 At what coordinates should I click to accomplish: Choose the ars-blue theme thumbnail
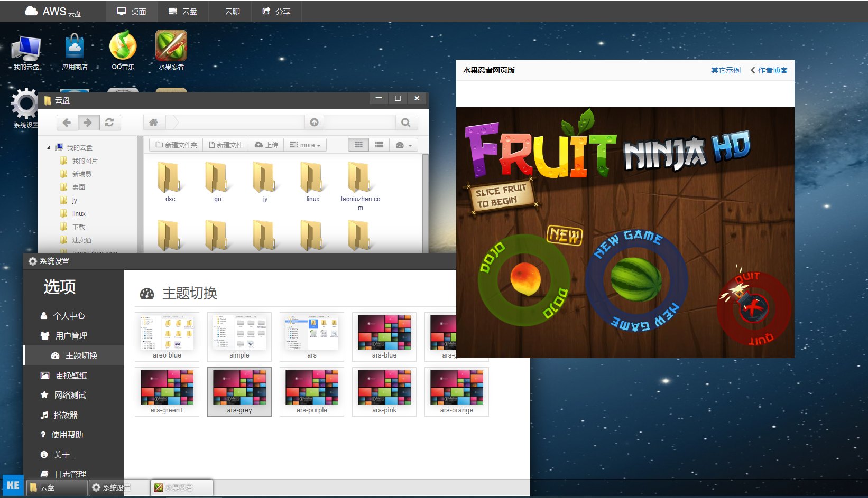384,337
